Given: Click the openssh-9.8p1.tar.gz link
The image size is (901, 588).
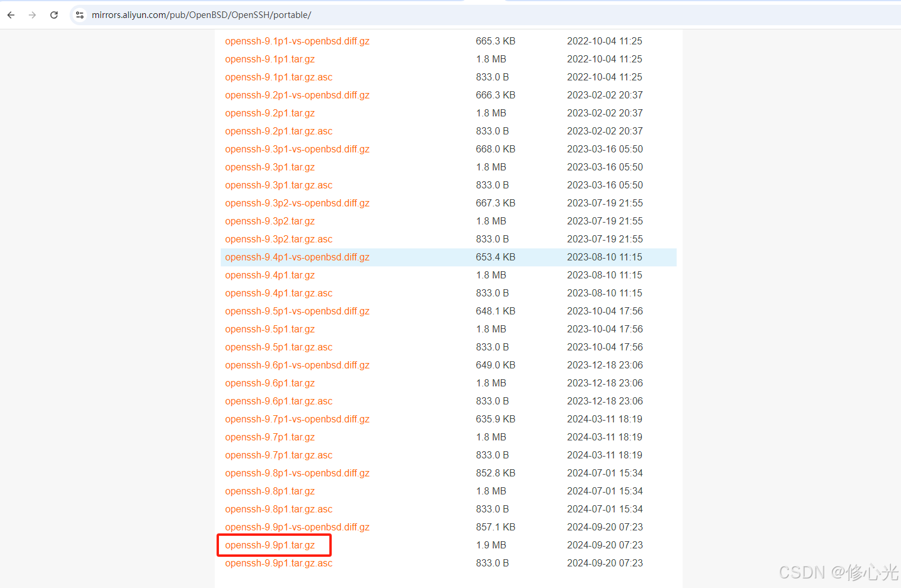Looking at the screenshot, I should (x=270, y=491).
